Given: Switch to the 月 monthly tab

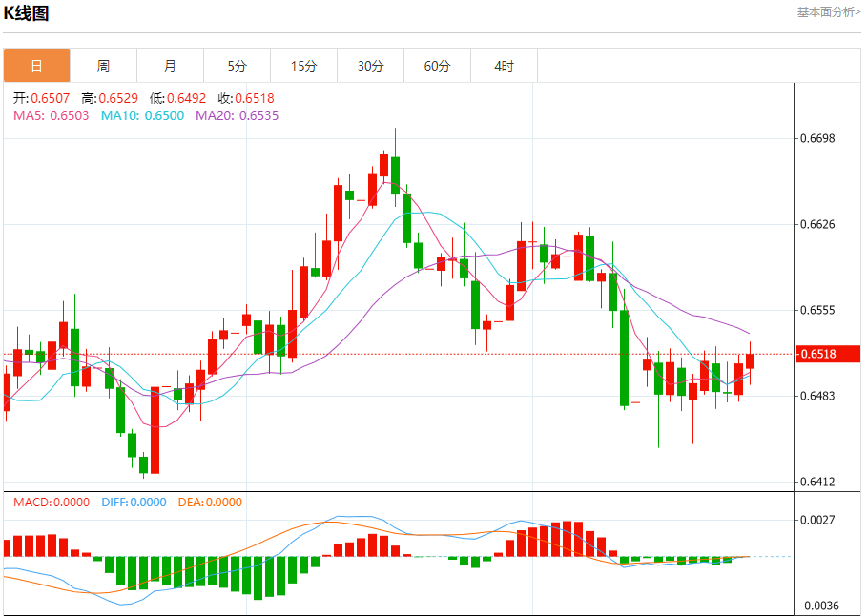Looking at the screenshot, I should click(170, 66).
